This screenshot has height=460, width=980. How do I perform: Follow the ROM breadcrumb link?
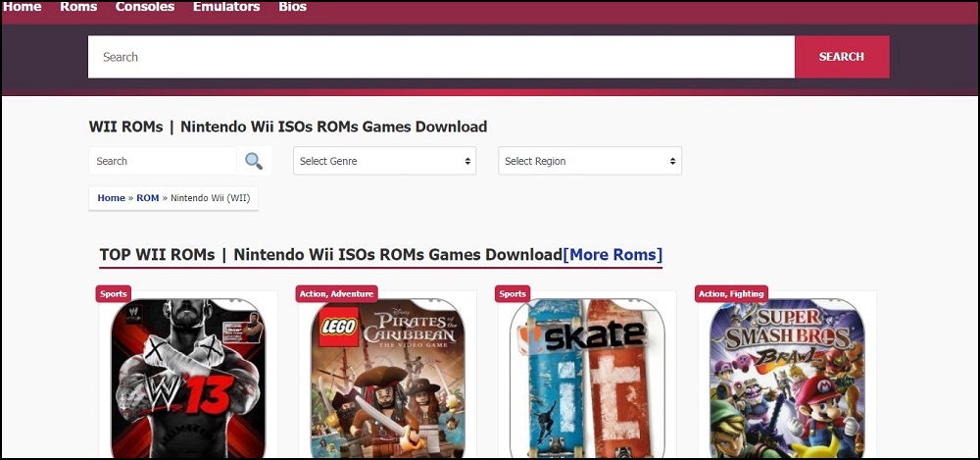(148, 198)
